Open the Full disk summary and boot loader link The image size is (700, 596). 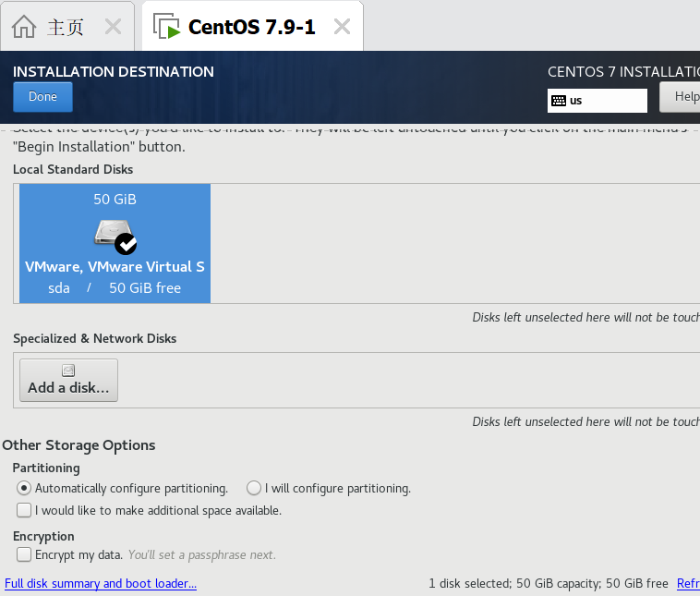point(101,583)
